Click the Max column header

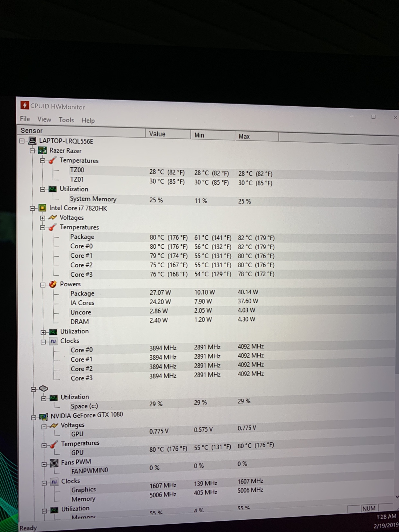[257, 136]
